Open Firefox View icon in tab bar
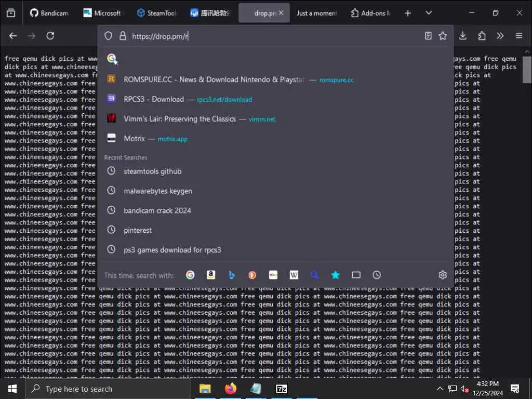The image size is (532, 399). click(11, 13)
